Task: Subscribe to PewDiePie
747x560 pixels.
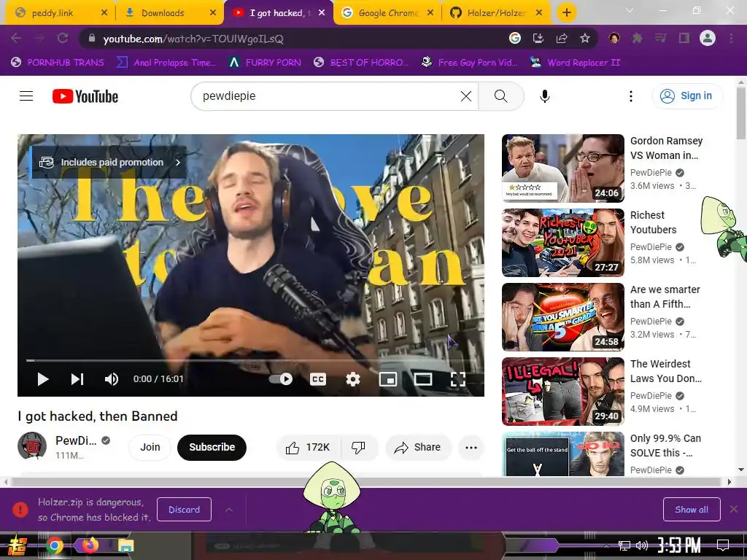Action: (x=212, y=447)
